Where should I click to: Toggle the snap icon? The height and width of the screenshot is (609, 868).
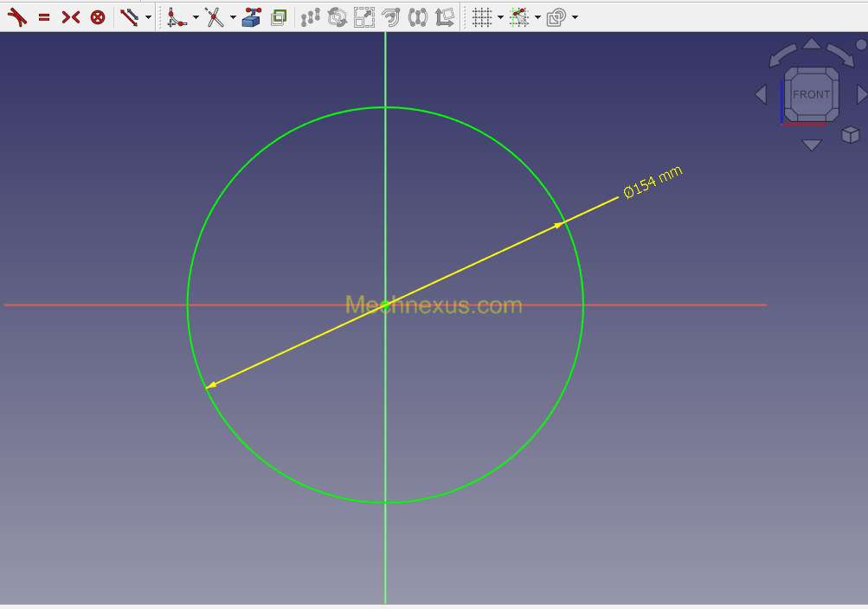point(519,16)
